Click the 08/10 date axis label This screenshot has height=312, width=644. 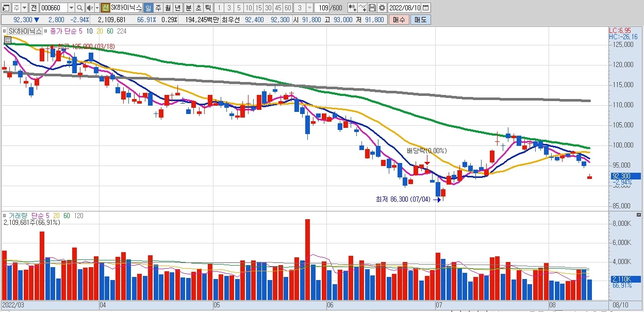pos(620,305)
